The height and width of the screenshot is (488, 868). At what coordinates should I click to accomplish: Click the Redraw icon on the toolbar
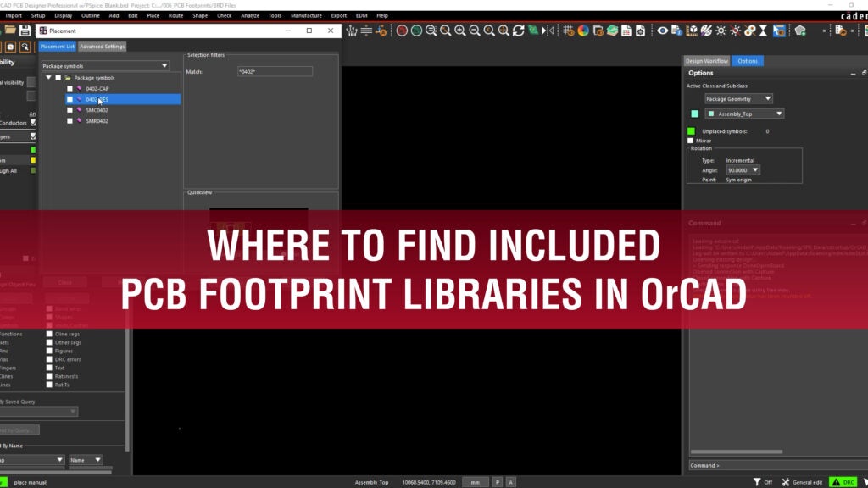(x=518, y=31)
